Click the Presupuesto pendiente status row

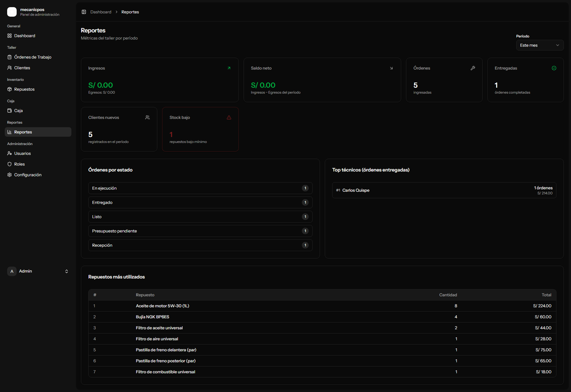click(x=200, y=231)
